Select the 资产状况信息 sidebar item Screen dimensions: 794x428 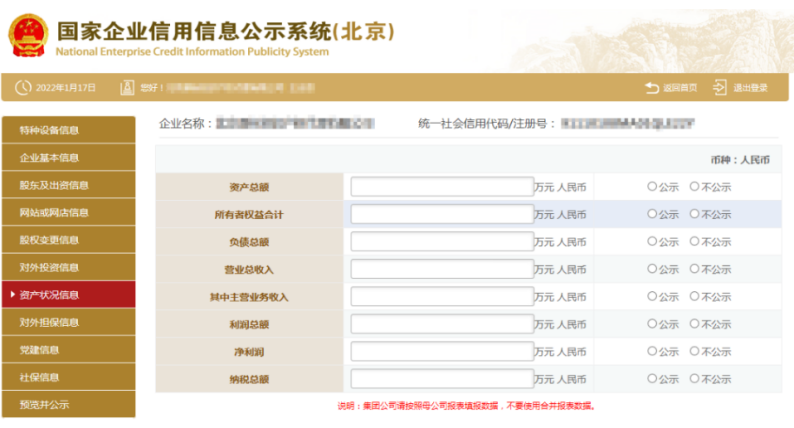(x=69, y=294)
